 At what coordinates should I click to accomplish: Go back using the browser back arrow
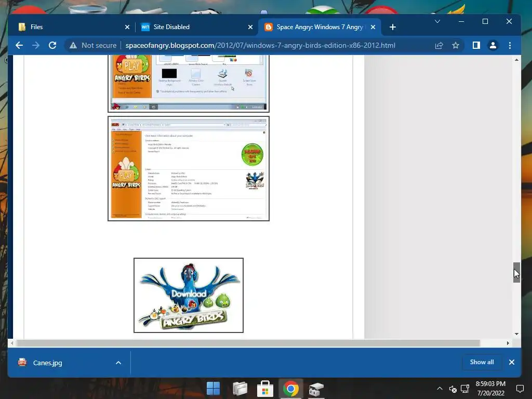pyautogui.click(x=19, y=45)
